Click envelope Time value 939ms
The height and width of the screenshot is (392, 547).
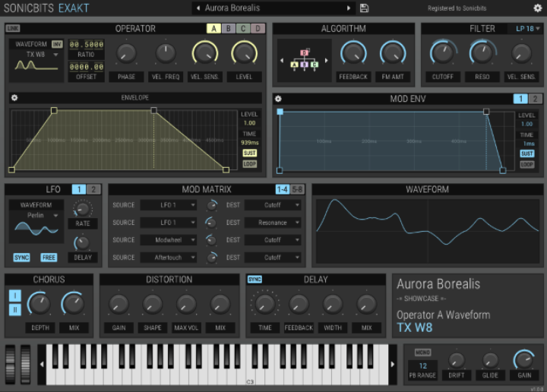click(249, 143)
